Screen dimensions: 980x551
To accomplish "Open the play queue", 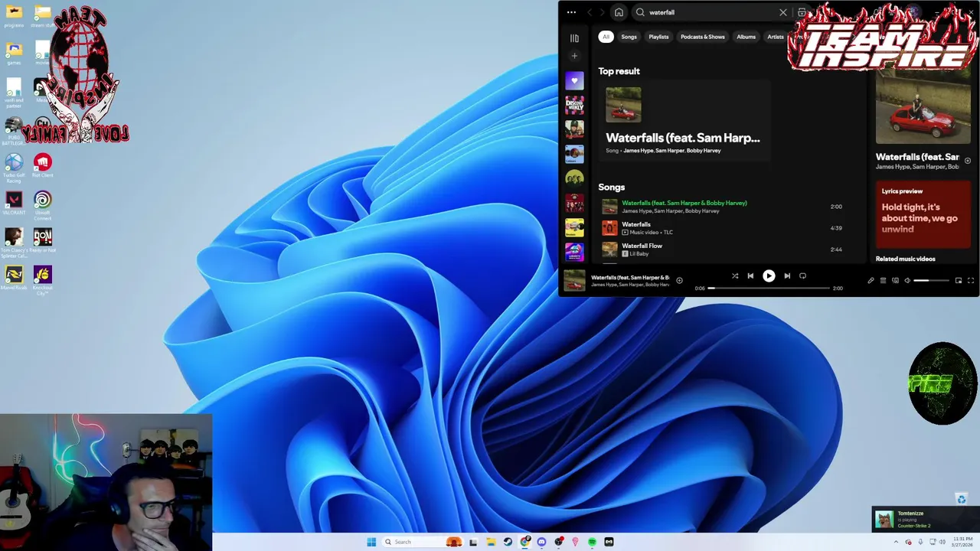I will 883,281.
